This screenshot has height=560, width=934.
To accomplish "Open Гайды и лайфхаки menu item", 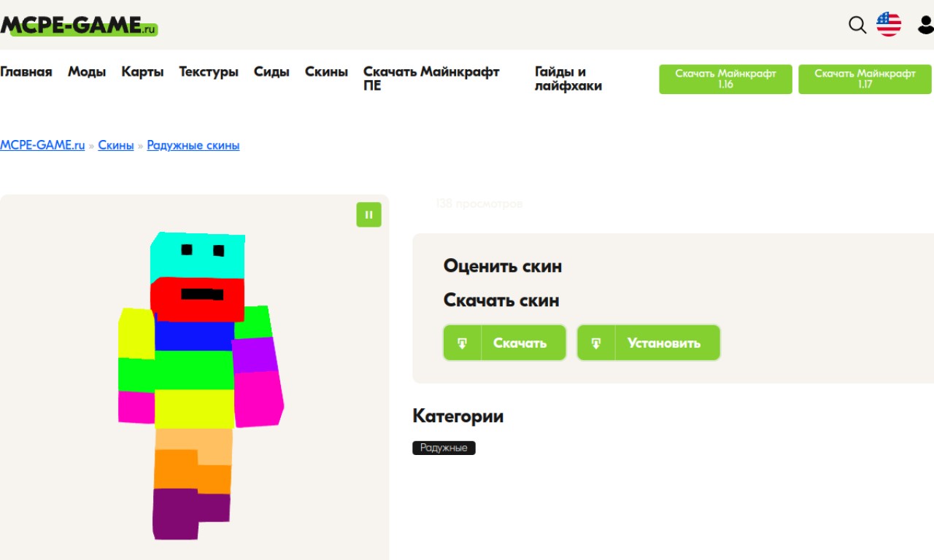I will tap(568, 79).
